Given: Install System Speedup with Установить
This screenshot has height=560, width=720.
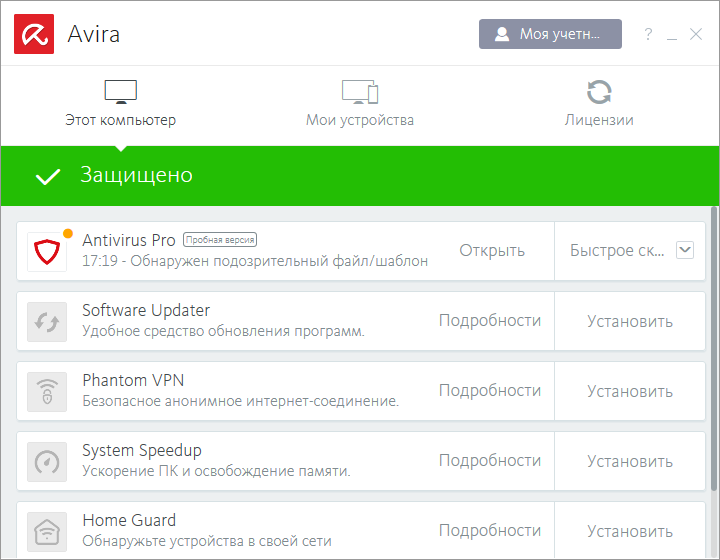Looking at the screenshot, I should click(630, 461).
